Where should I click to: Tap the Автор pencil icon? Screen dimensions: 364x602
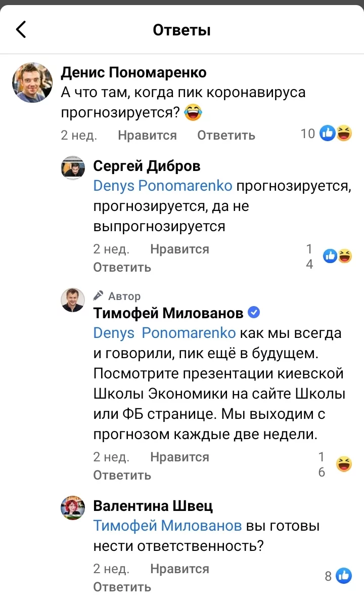tap(99, 295)
